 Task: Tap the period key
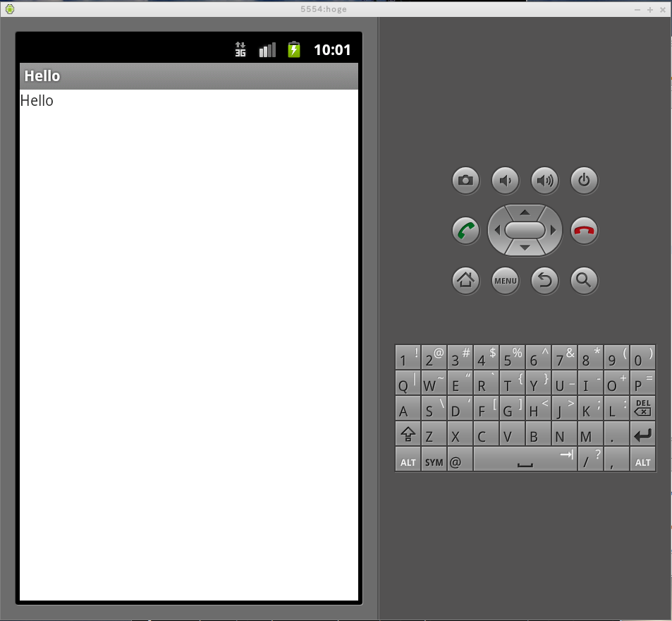[x=617, y=433]
